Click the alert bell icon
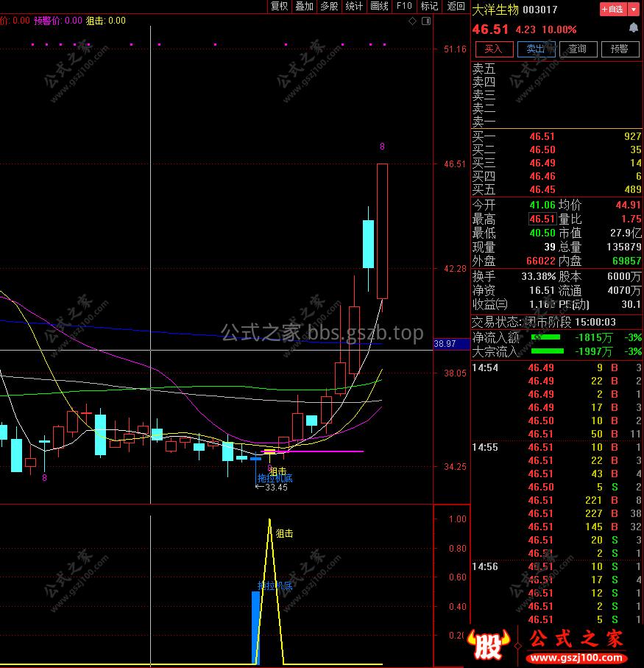The height and width of the screenshot is (668, 644). click(x=634, y=28)
